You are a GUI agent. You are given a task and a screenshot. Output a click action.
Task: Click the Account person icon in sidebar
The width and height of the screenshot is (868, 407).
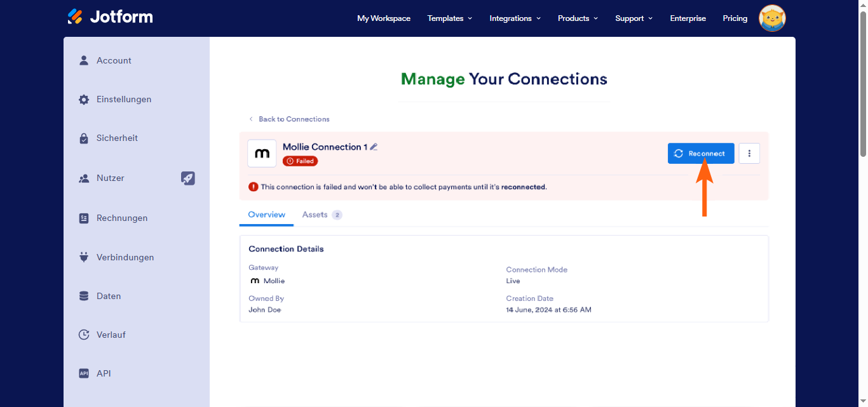pyautogui.click(x=83, y=60)
